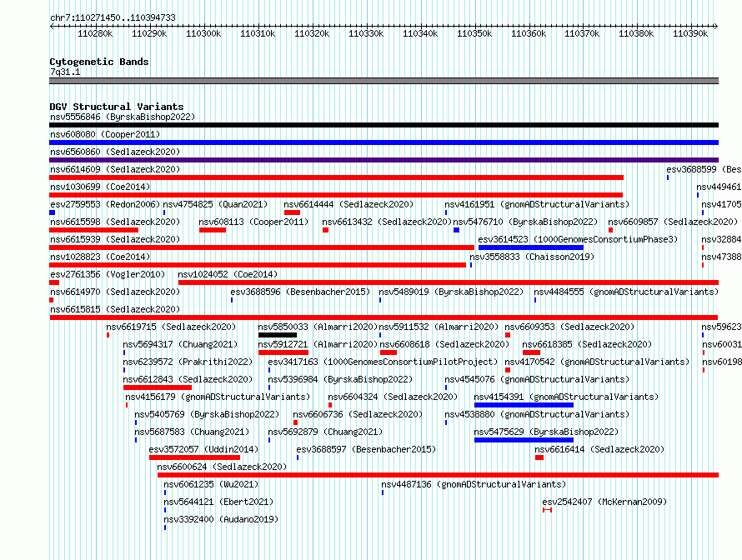Open the esv3572057 (Uddin2014) label
This screenshot has width=742, height=560.
point(203,449)
